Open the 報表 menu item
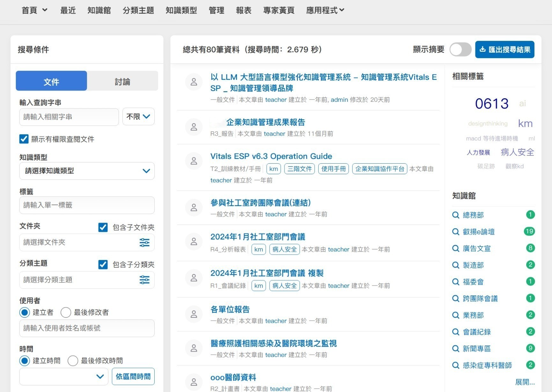The width and height of the screenshot is (552, 392). point(244,10)
